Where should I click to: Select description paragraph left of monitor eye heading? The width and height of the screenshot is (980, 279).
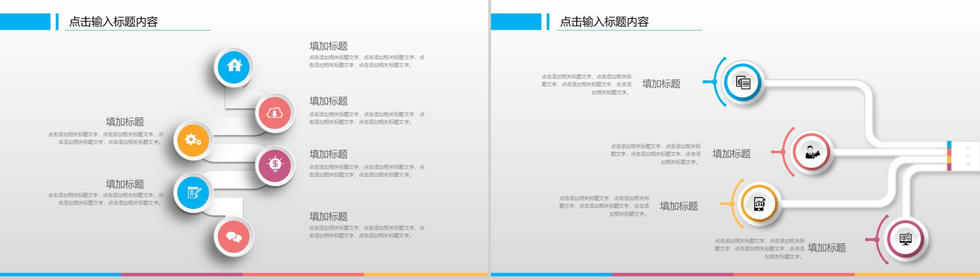click(x=760, y=249)
